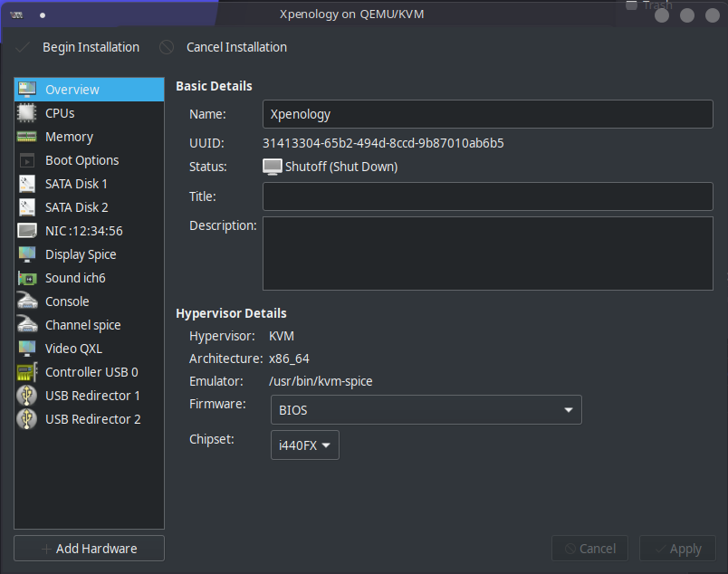Click the Trash icon on the desktop
The image size is (728, 574).
pos(631,5)
